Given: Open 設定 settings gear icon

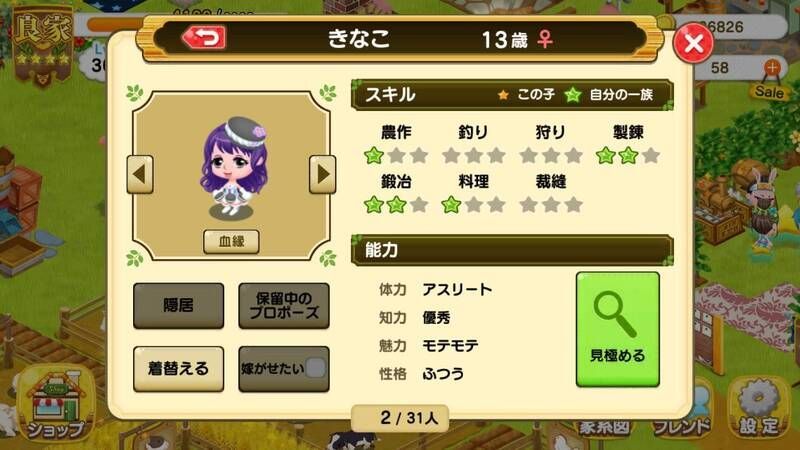Looking at the screenshot, I should pyautogui.click(x=759, y=408).
